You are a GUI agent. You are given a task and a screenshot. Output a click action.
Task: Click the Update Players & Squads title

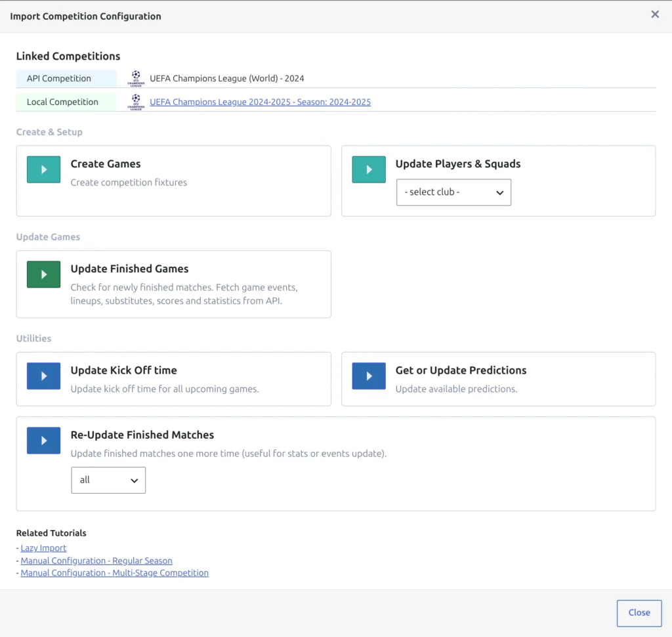[457, 164]
